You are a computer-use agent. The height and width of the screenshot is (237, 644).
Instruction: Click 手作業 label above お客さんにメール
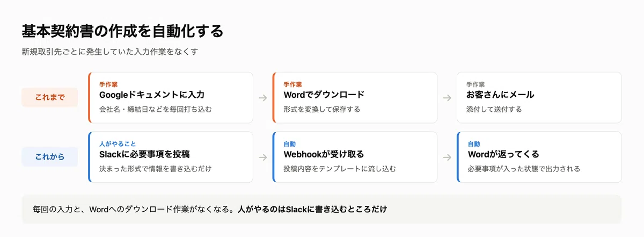pyautogui.click(x=475, y=85)
